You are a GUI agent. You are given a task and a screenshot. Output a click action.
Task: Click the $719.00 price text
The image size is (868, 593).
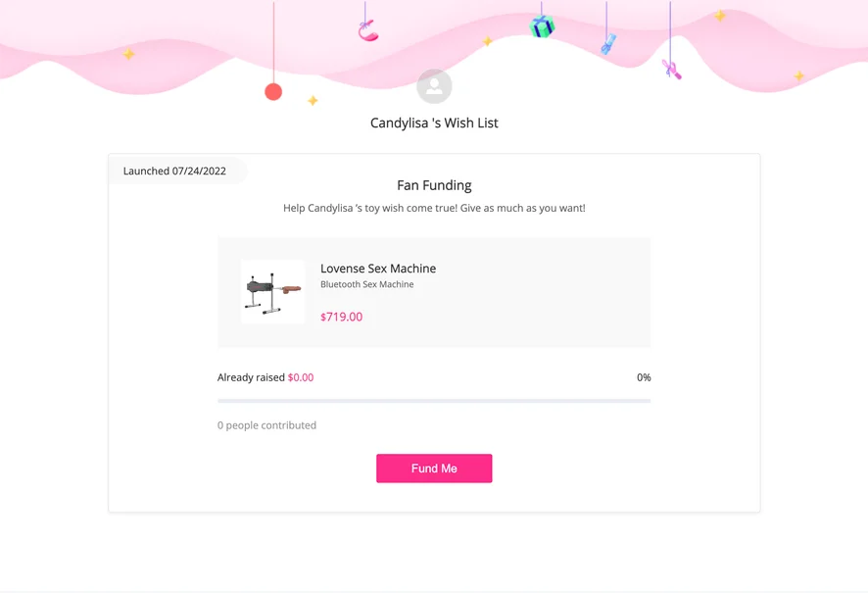(342, 317)
